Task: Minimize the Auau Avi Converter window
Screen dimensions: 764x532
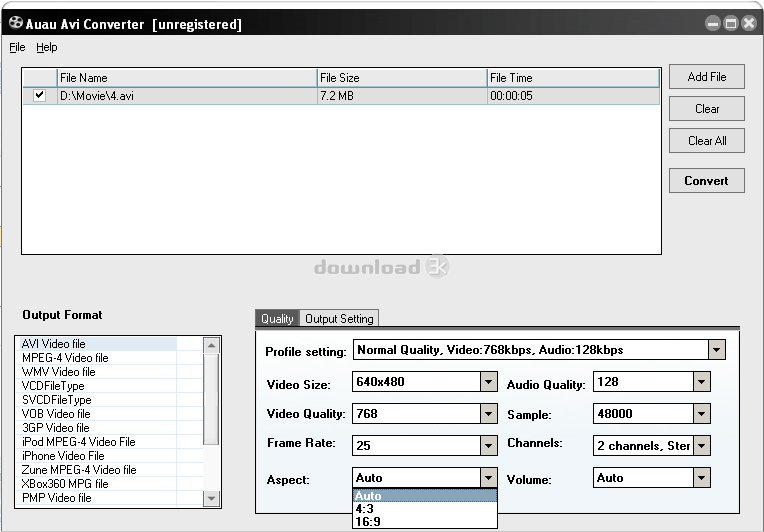Action: tap(713, 23)
